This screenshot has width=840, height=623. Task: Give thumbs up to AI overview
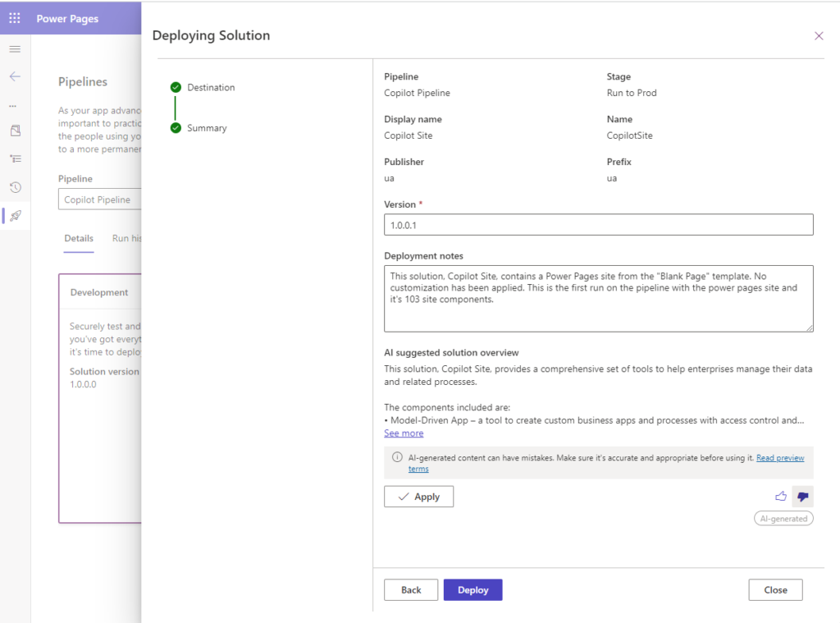point(781,497)
